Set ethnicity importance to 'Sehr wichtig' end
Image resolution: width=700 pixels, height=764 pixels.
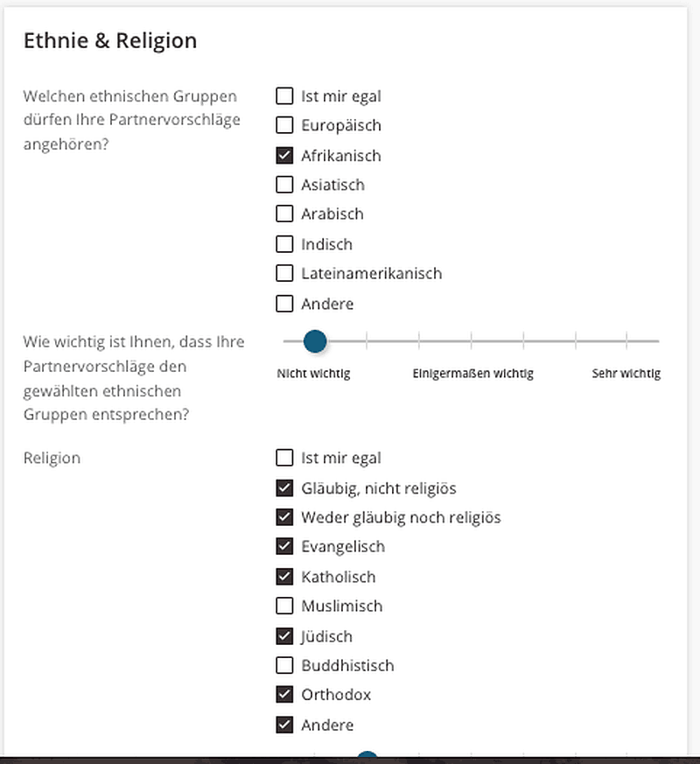[x=658, y=341]
